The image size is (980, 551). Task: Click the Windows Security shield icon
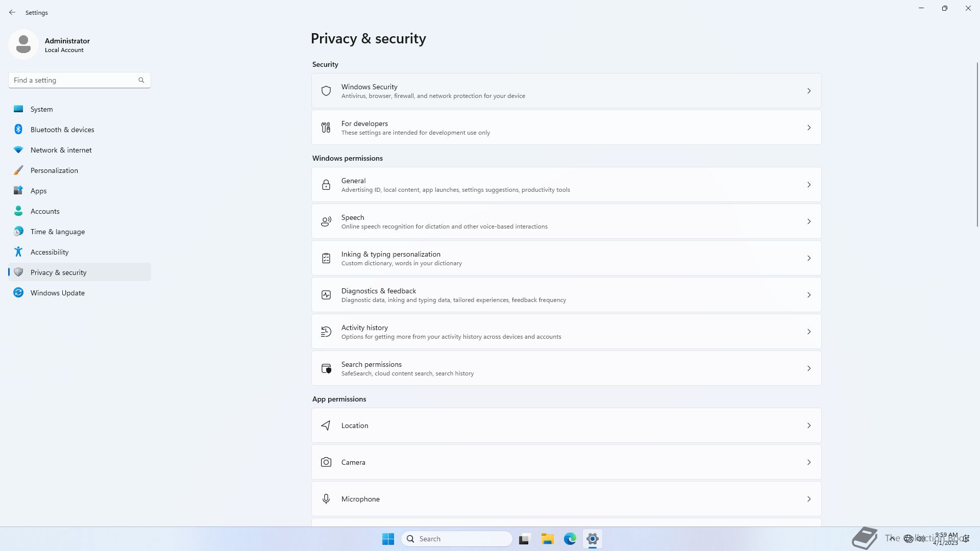click(x=326, y=91)
